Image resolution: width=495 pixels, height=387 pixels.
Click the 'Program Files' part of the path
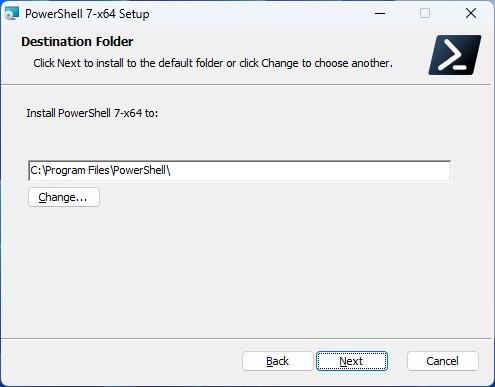pos(77,171)
